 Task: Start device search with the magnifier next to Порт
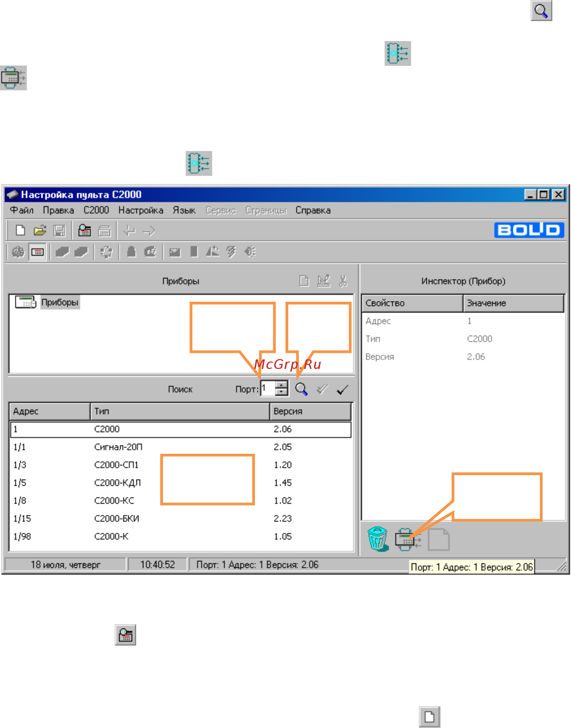(301, 389)
